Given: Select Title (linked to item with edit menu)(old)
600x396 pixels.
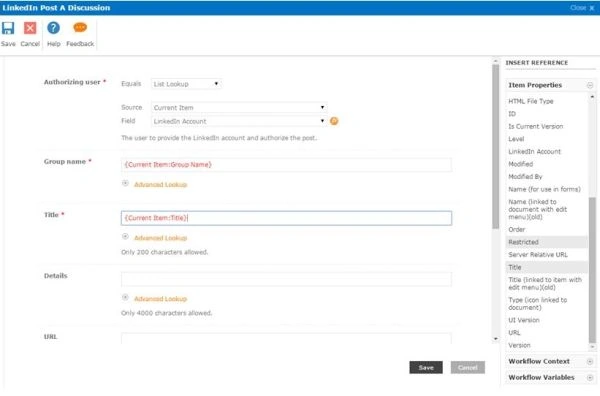Looking at the screenshot, I should pos(545,284).
